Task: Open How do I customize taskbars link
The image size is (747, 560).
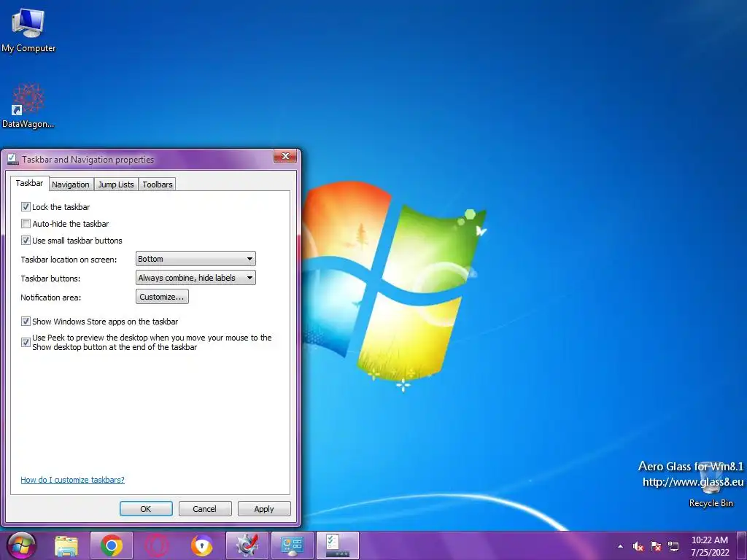Action: (x=72, y=480)
